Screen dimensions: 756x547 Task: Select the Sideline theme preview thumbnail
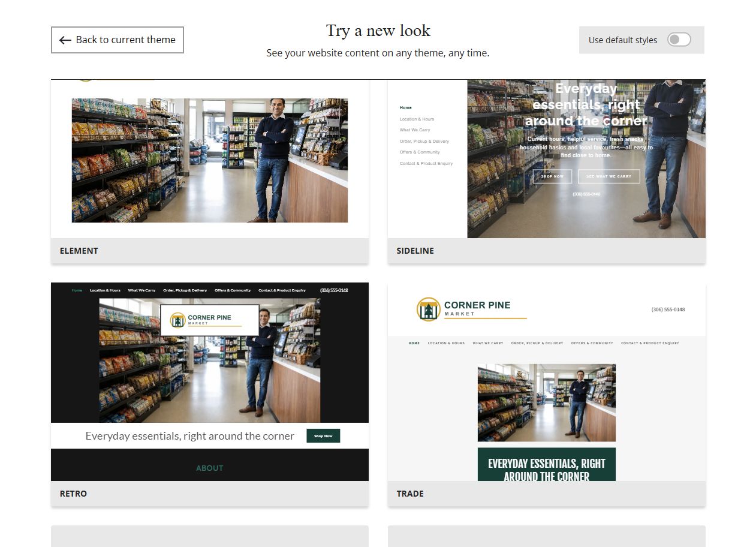coord(547,159)
